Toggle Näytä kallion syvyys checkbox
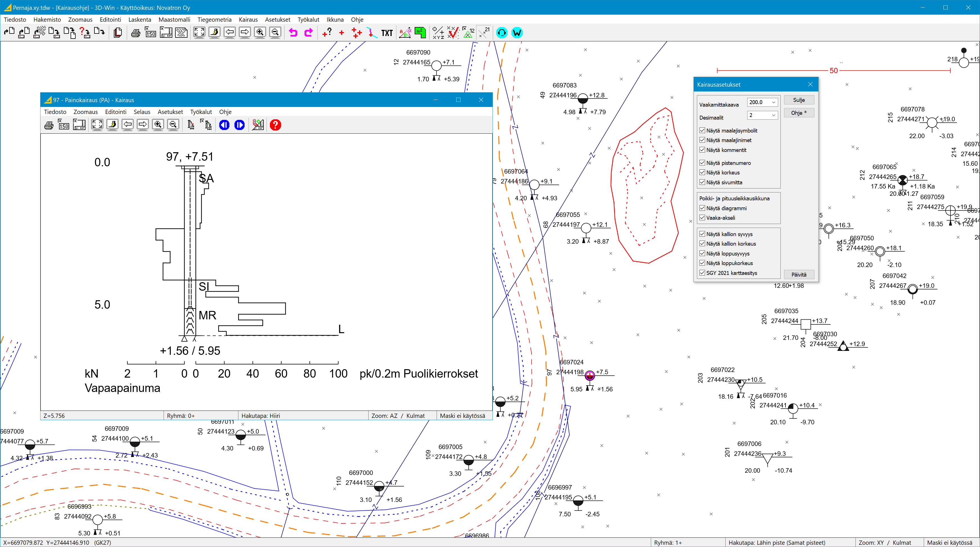The width and height of the screenshot is (980, 547). pyautogui.click(x=702, y=234)
